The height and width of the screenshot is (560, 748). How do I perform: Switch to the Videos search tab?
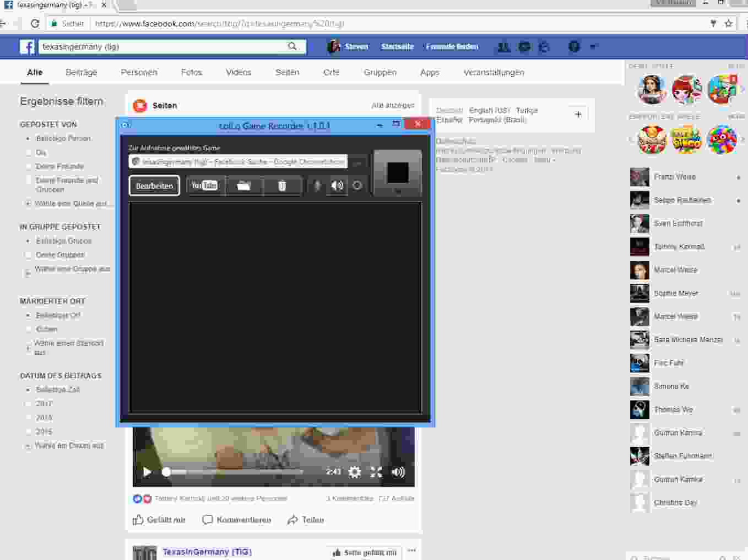click(x=238, y=72)
